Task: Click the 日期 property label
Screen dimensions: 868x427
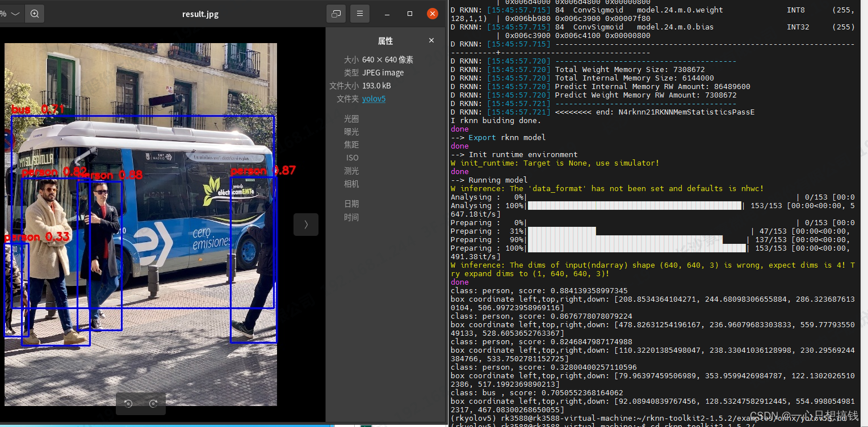Action: (x=351, y=204)
